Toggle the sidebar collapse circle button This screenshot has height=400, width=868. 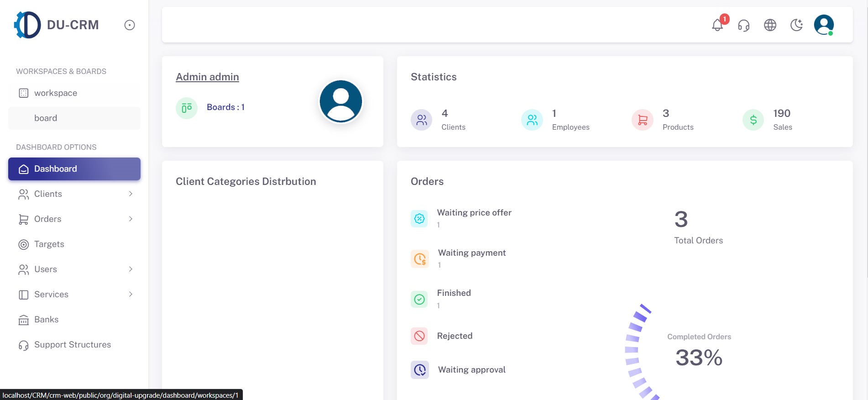pos(130,25)
